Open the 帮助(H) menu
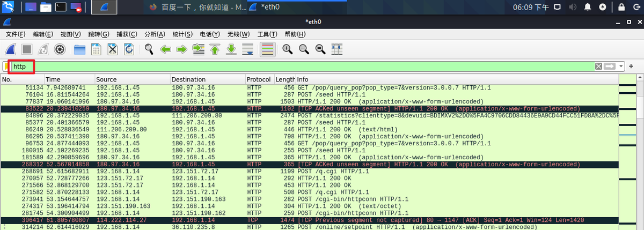 295,34
